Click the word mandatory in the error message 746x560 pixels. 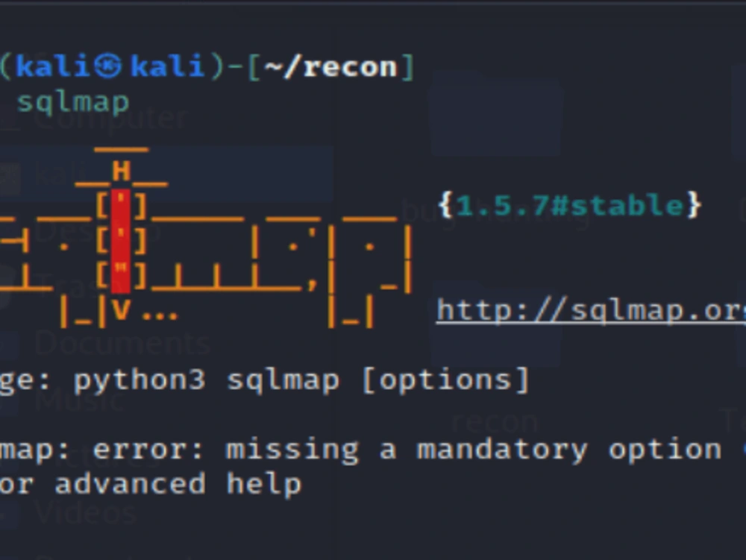coord(502,450)
